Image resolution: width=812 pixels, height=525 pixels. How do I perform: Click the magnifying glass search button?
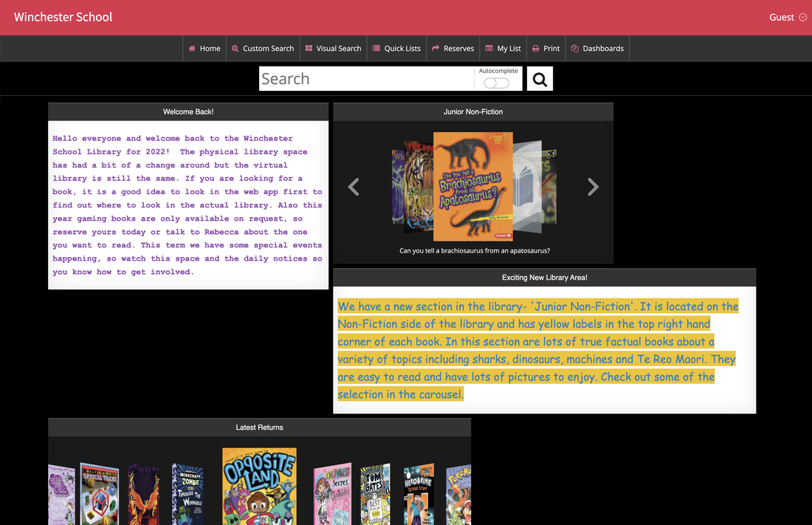(540, 79)
